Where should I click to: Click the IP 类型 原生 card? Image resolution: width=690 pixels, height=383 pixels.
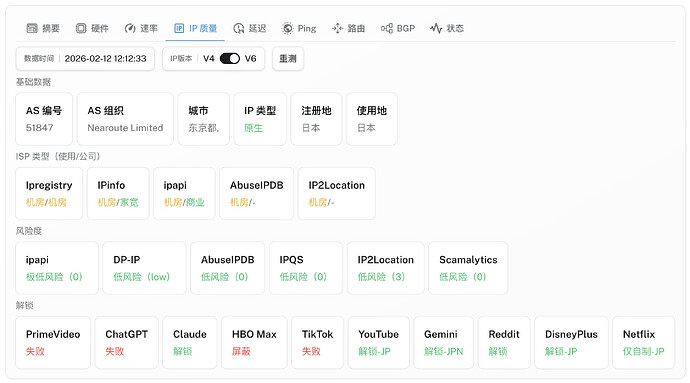pos(260,119)
